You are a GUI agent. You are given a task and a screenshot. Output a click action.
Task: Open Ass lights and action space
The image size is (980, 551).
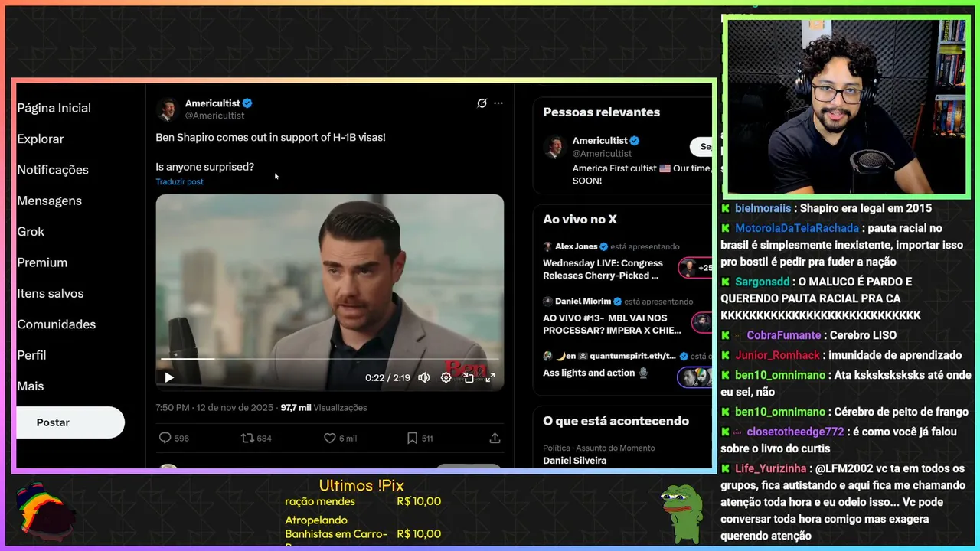point(596,373)
